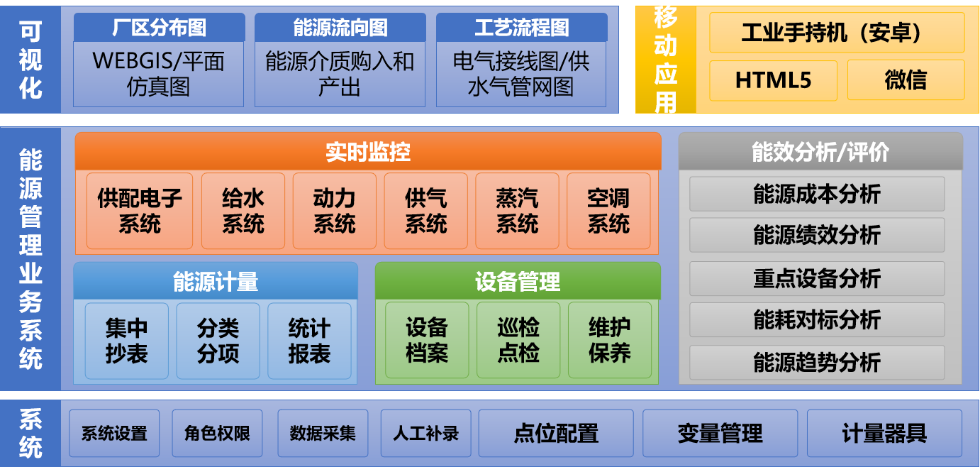
Task: Click the 能效分析/评价 header
Action: coord(820,151)
